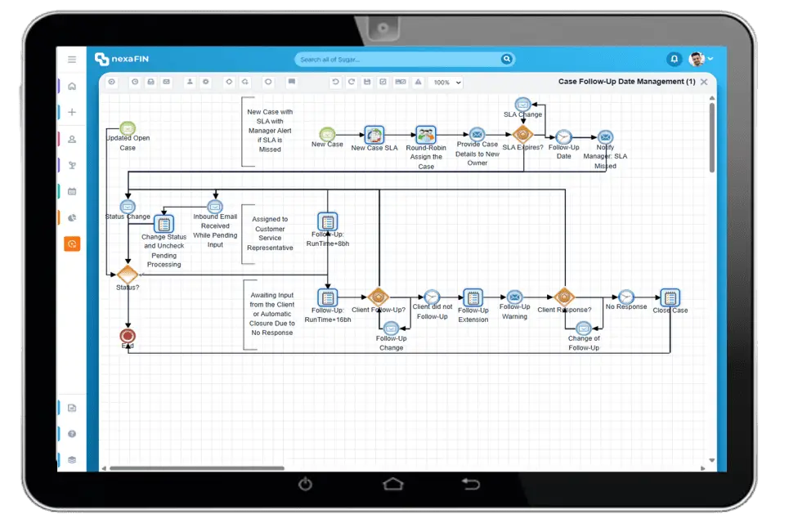
Task: Add a Gateway using the diamond toolbar icon
Action: click(x=229, y=82)
